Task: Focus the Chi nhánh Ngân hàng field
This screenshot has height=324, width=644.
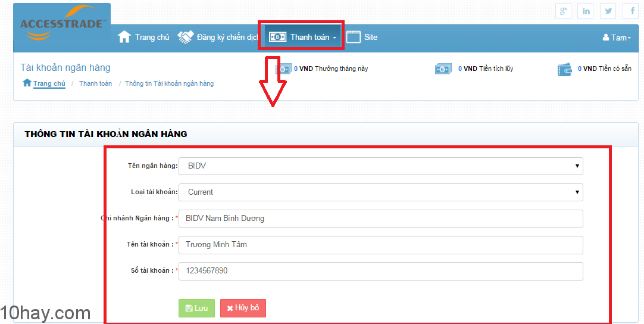Action: (380, 219)
